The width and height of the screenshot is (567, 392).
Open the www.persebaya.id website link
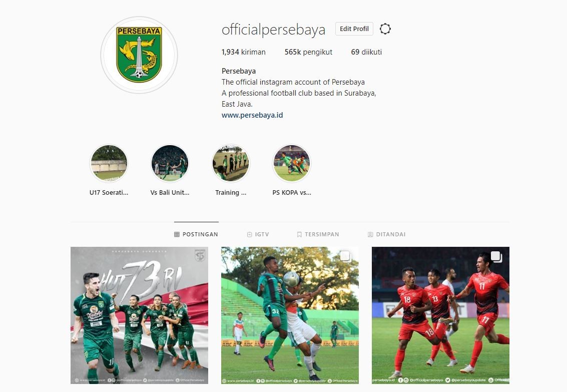(x=252, y=115)
